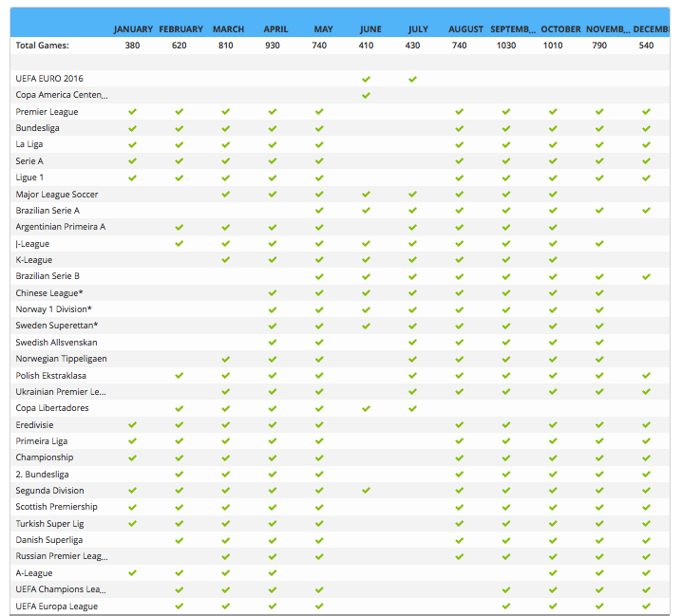Click the Primeira Liga row label
Viewport: 682px width, 616px height.
(x=42, y=441)
